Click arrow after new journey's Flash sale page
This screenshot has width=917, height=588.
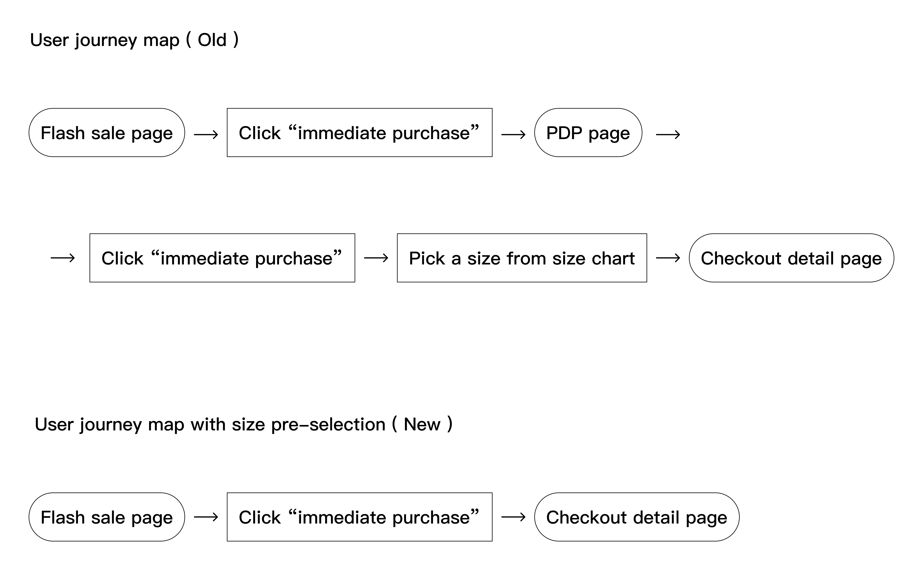[206, 517]
